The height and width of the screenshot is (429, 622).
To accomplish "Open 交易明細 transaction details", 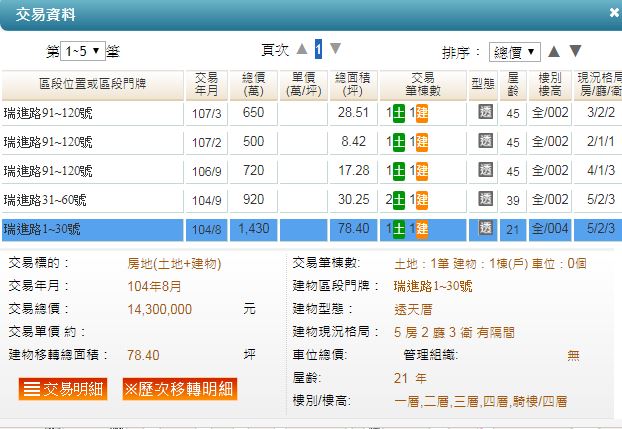I will click(63, 389).
